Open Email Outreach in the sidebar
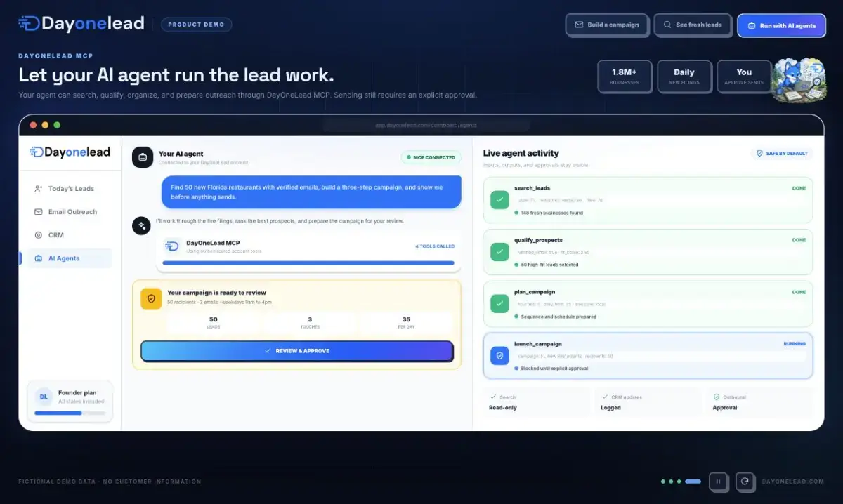The width and height of the screenshot is (843, 504). (70, 211)
